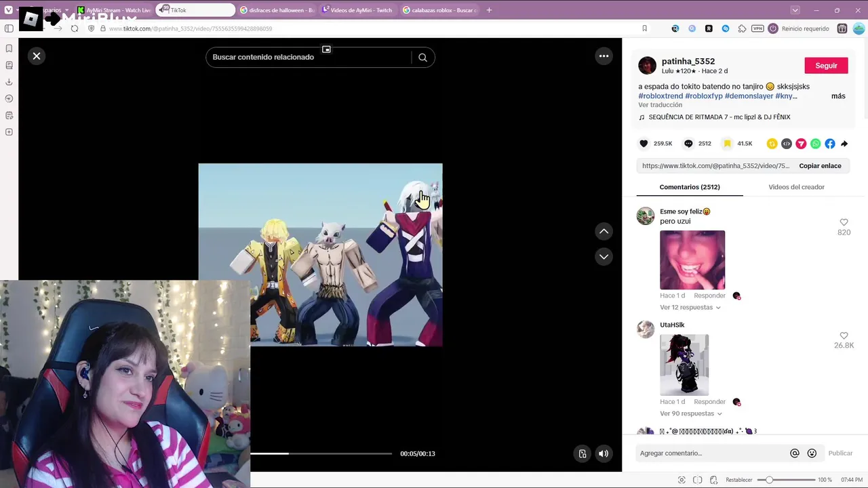This screenshot has height=488, width=868.
Task: Bookmark page in address bar
Action: 644,28
